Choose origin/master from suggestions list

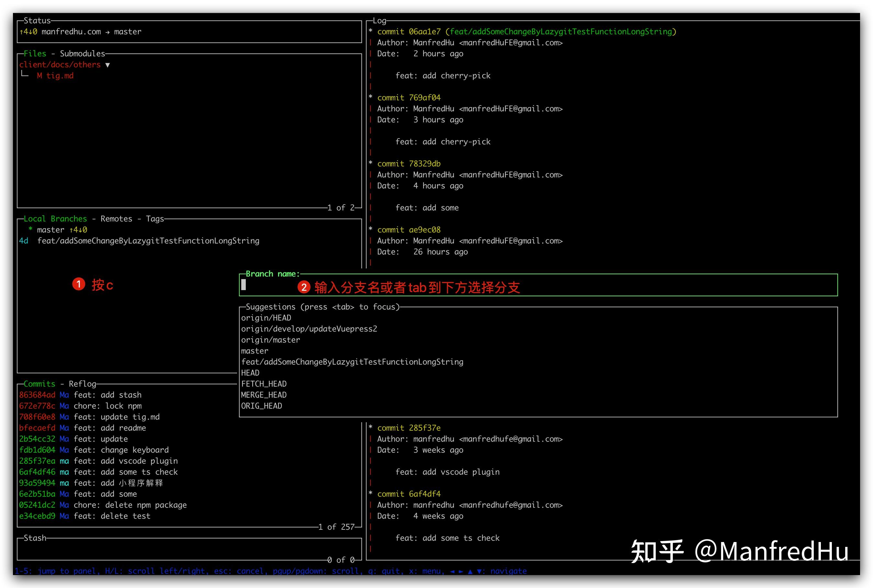[x=270, y=340]
